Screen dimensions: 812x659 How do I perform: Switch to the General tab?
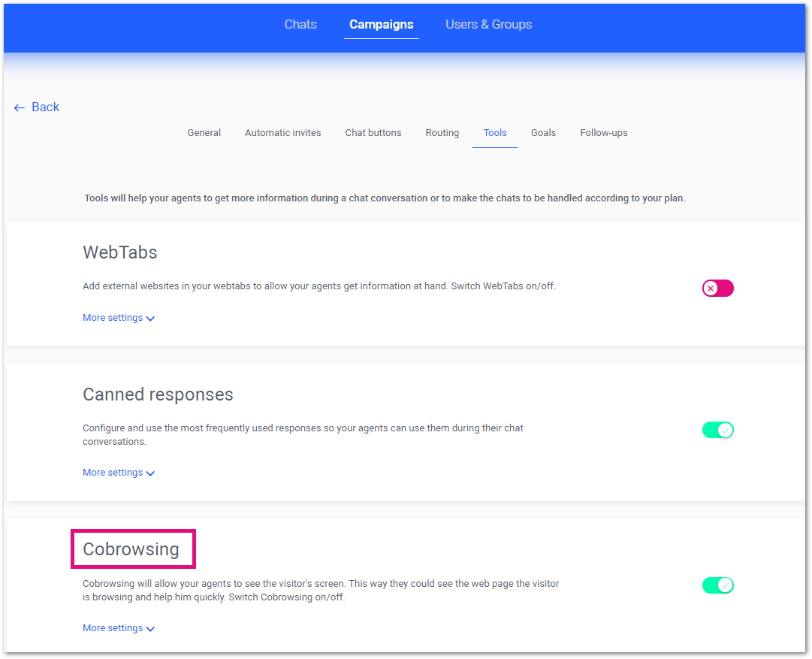click(204, 133)
